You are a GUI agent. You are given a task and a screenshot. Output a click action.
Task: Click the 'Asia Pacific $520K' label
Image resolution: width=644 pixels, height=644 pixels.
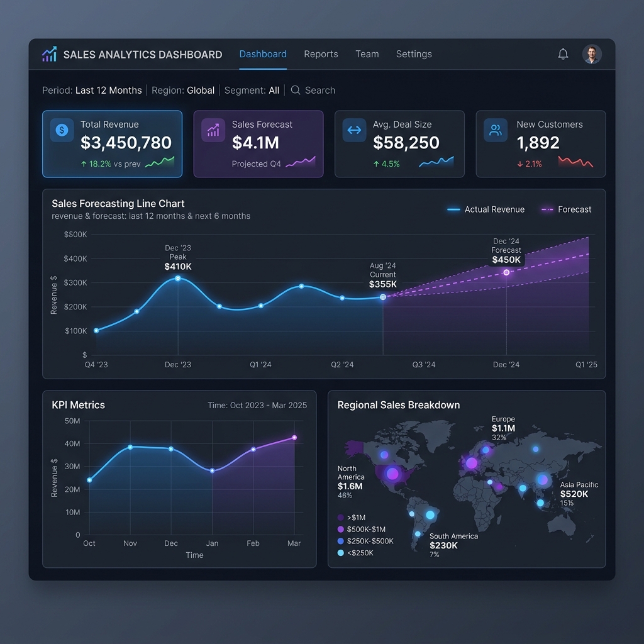pyautogui.click(x=579, y=489)
